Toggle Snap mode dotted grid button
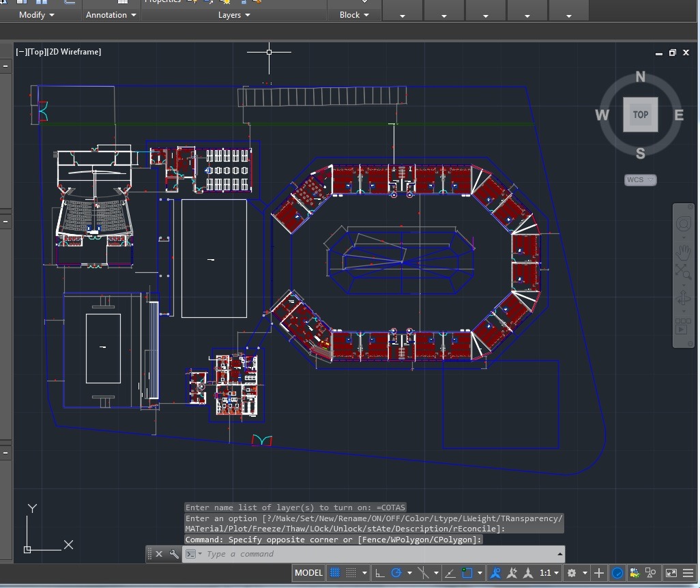Image resolution: width=700 pixels, height=588 pixels. 351,573
